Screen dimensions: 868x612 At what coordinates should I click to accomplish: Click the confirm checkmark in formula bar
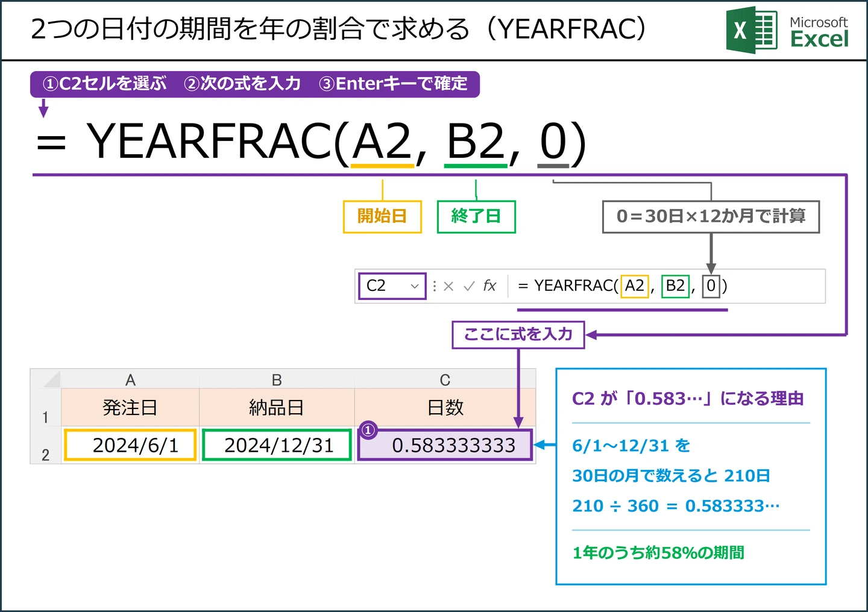click(469, 286)
